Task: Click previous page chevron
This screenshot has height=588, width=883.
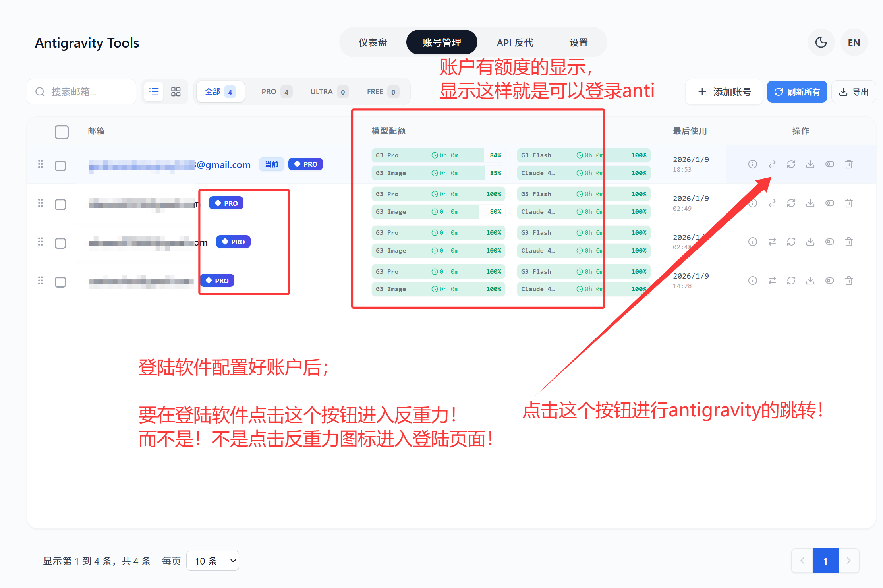Action: (x=802, y=561)
